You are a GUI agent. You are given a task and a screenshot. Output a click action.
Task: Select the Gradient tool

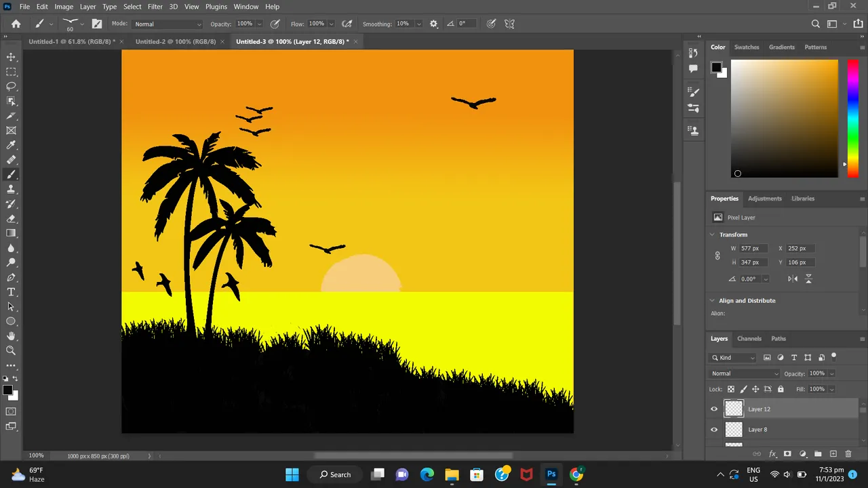[11, 233]
